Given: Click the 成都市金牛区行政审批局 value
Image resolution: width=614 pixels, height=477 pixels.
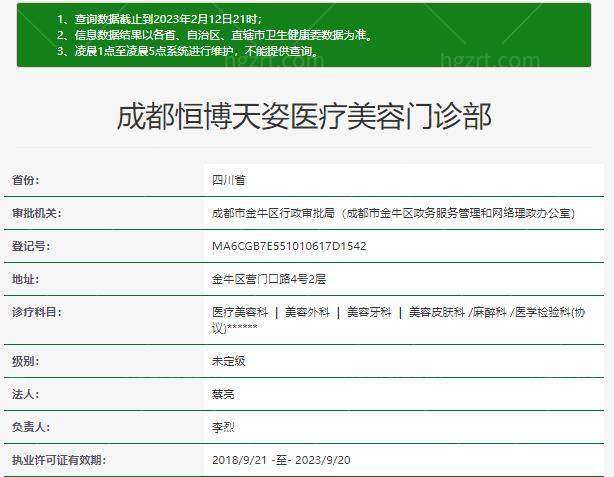Looking at the screenshot, I should click(393, 213).
